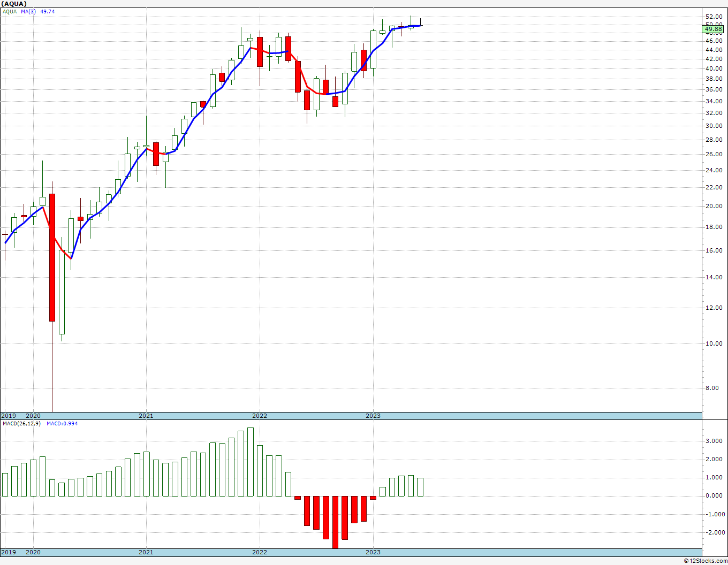Click the 0.000 MACD axis label

[715, 495]
